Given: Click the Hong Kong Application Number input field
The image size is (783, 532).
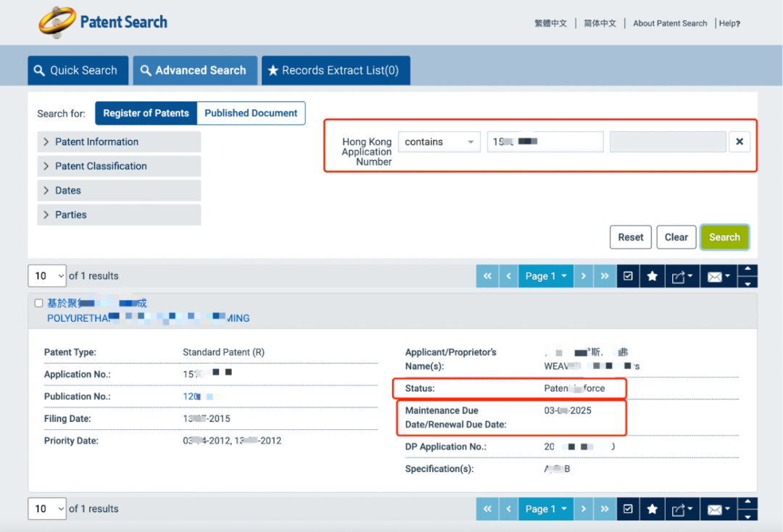Looking at the screenshot, I should pyautogui.click(x=545, y=142).
